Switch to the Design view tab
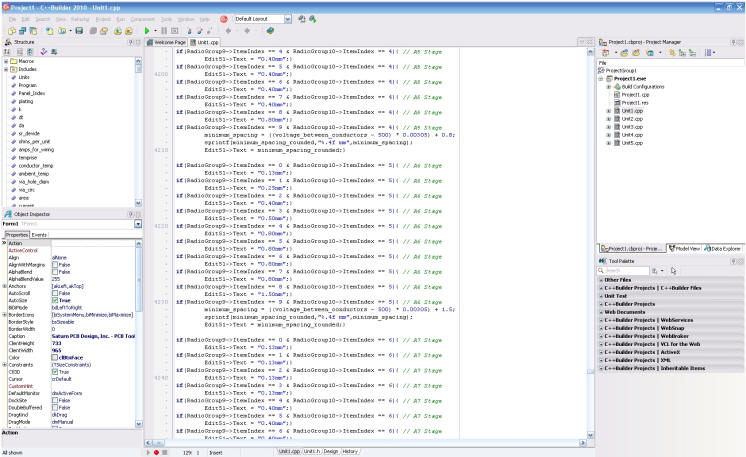Image resolution: width=746 pixels, height=457 pixels. point(329,451)
